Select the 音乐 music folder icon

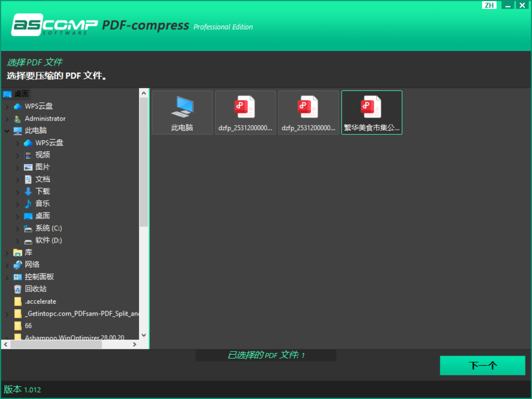(28, 203)
